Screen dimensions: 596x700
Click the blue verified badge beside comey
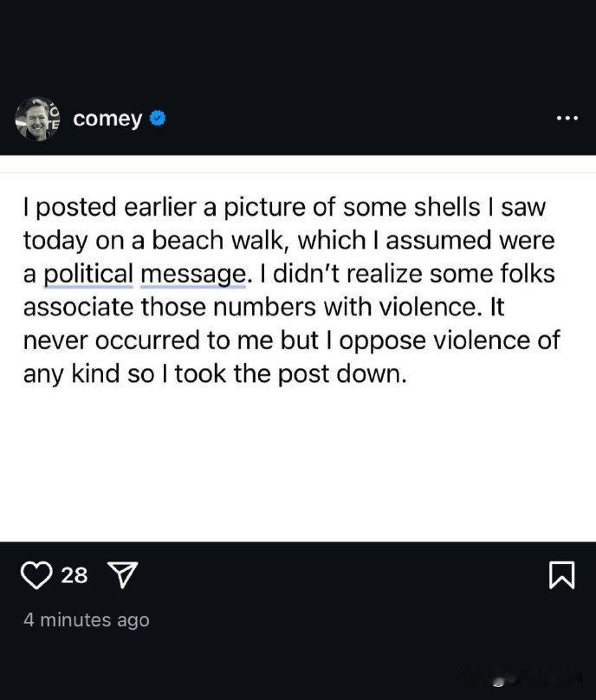pos(158,119)
